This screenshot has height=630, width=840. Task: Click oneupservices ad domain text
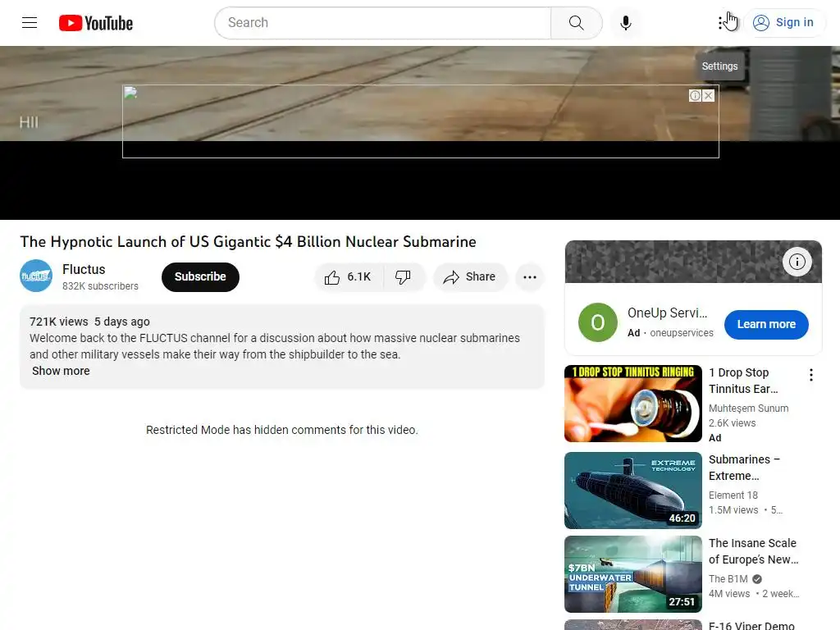pyautogui.click(x=682, y=333)
